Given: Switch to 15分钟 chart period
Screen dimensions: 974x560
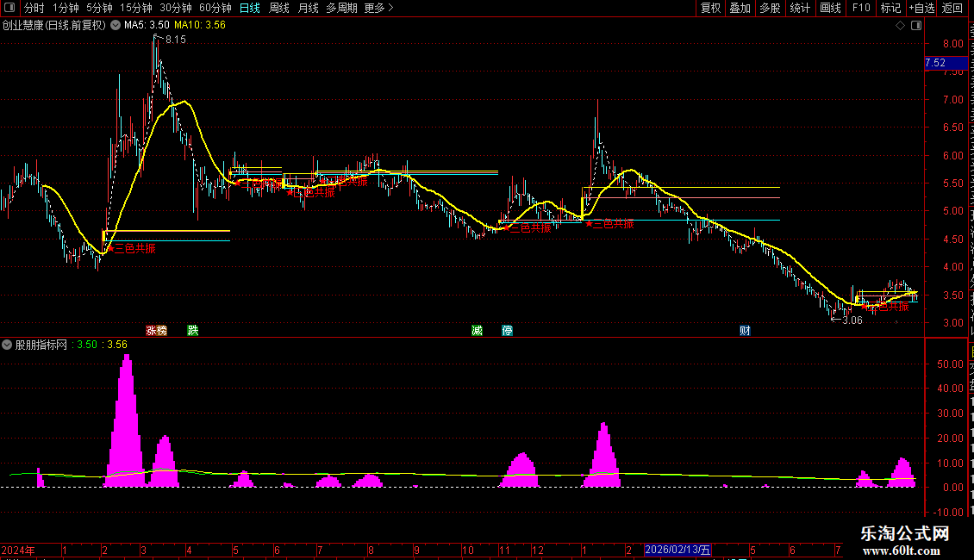Looking at the screenshot, I should 136,8.
